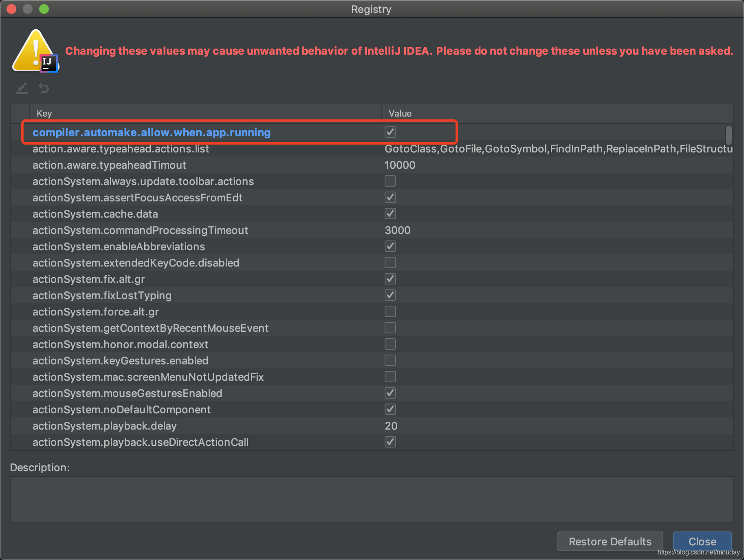The image size is (744, 560).
Task: Click the warning IntelliJ icon
Action: coord(36,51)
